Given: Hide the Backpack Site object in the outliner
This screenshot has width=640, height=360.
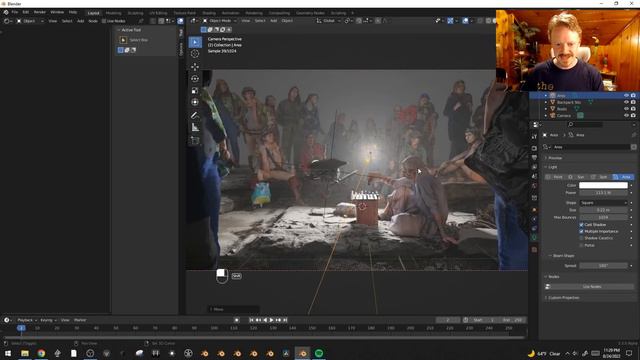Looking at the screenshot, I should point(626,102).
